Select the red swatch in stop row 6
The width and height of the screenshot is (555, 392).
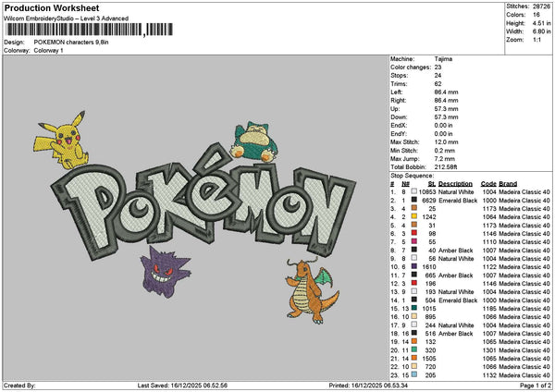[x=413, y=234]
